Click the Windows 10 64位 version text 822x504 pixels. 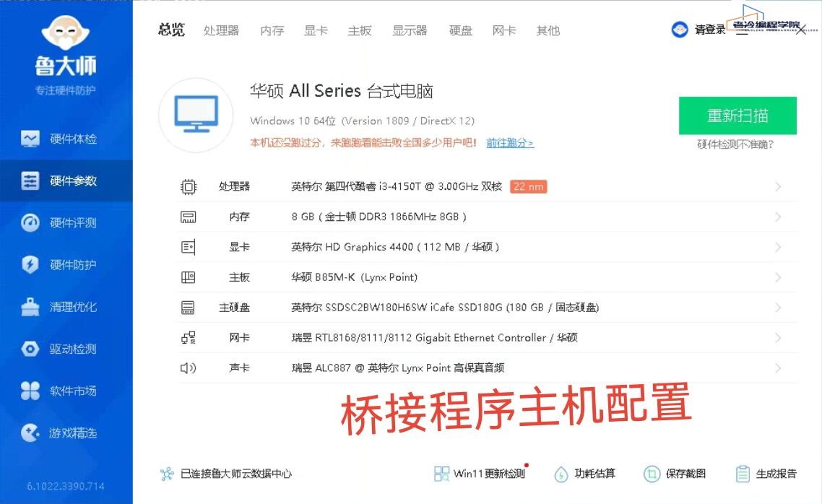click(363, 121)
